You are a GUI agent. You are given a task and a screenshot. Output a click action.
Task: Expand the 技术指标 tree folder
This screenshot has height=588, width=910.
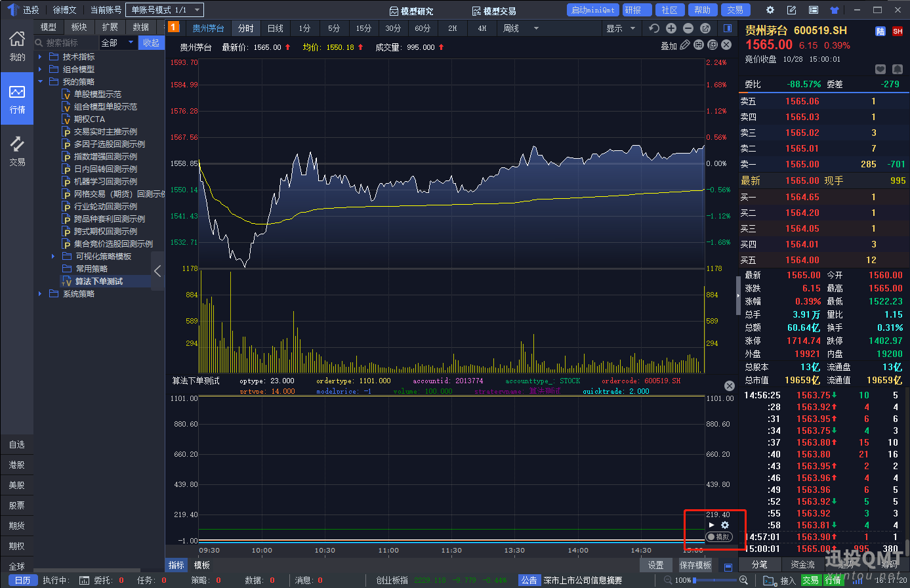(x=41, y=57)
